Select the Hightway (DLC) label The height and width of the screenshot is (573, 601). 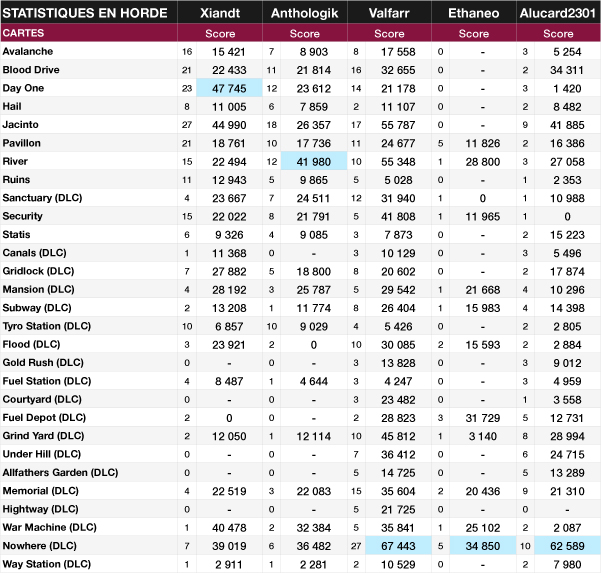click(40, 509)
